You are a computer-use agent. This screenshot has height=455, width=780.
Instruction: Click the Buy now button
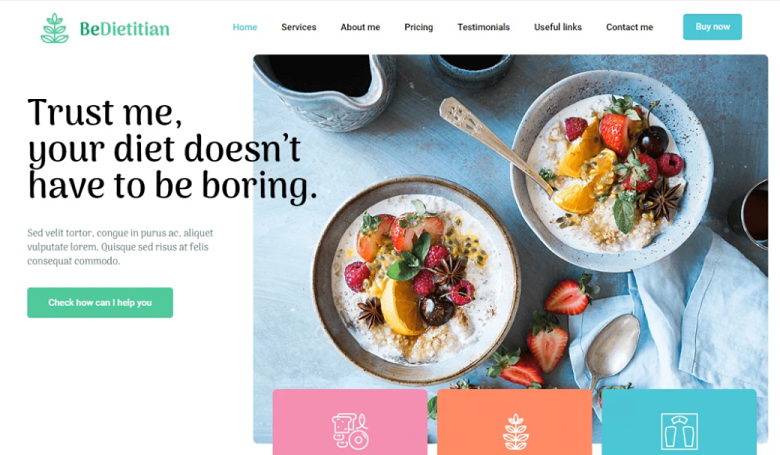pyautogui.click(x=712, y=27)
